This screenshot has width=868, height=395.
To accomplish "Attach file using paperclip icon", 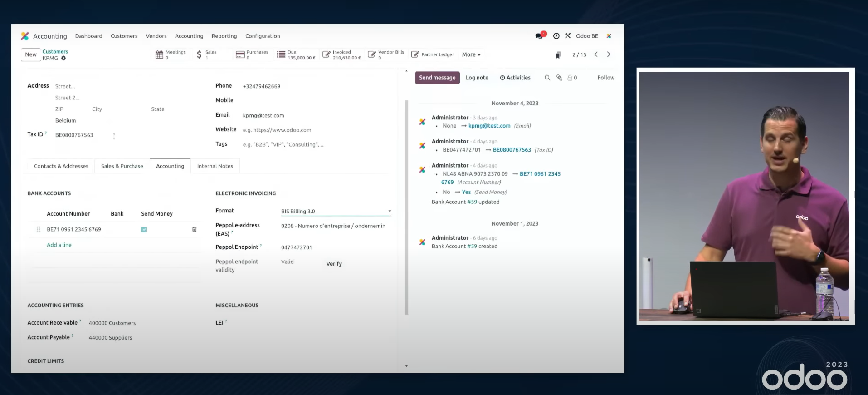I will (x=559, y=78).
